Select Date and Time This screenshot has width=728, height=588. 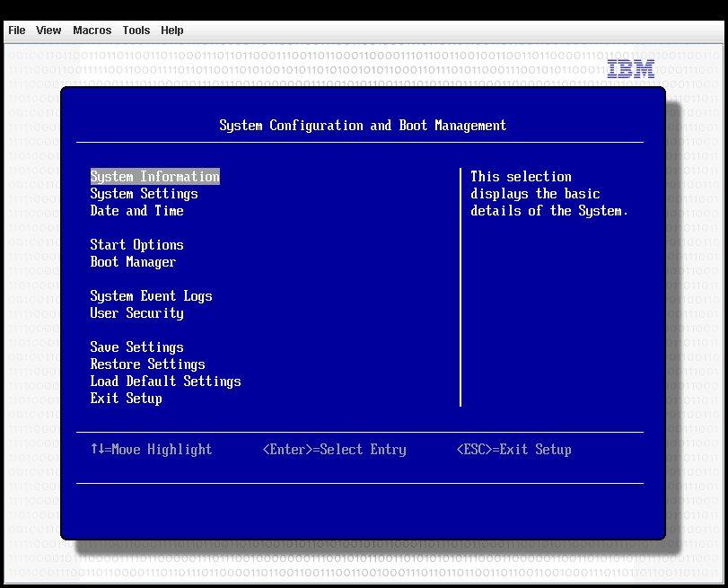click(x=136, y=210)
